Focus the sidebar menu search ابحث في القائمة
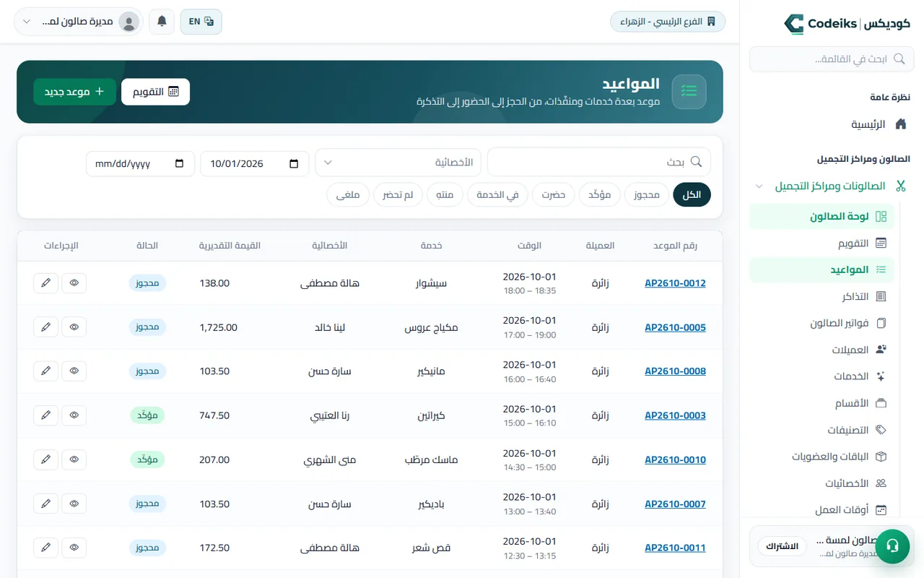This screenshot has height=578, width=924. tap(832, 59)
